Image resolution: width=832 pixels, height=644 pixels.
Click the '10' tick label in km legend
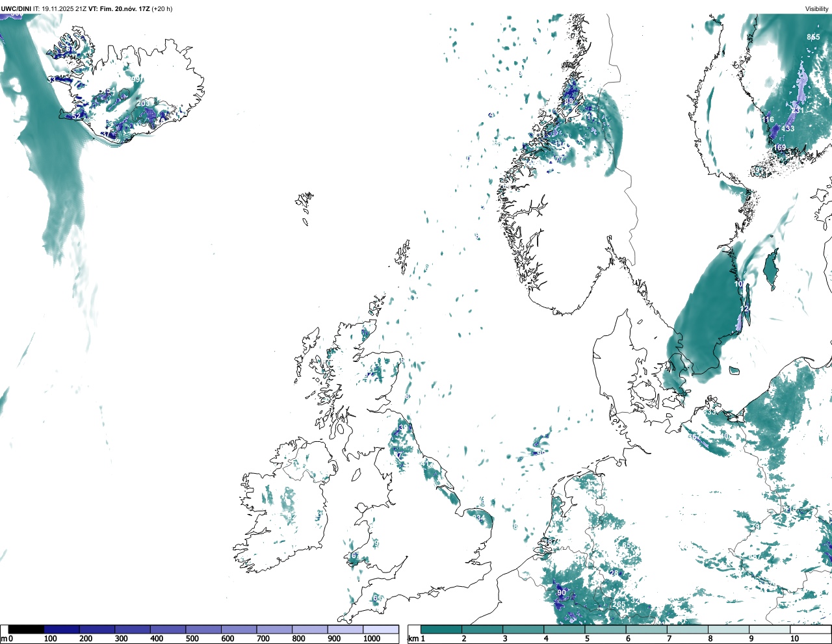pyautogui.click(x=794, y=639)
